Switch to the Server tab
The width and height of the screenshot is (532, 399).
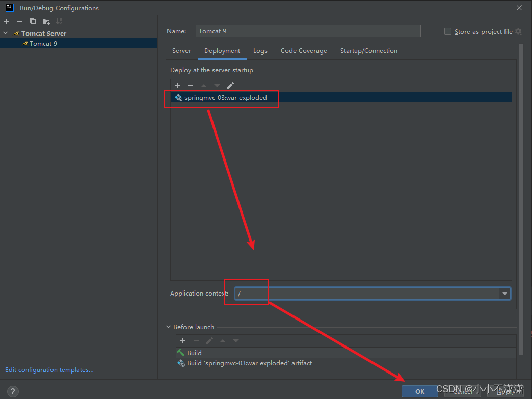click(181, 51)
